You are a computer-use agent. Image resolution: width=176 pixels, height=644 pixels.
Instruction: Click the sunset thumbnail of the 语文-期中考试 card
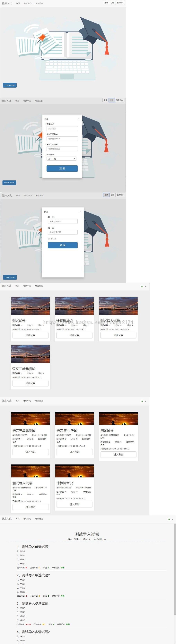74,418
